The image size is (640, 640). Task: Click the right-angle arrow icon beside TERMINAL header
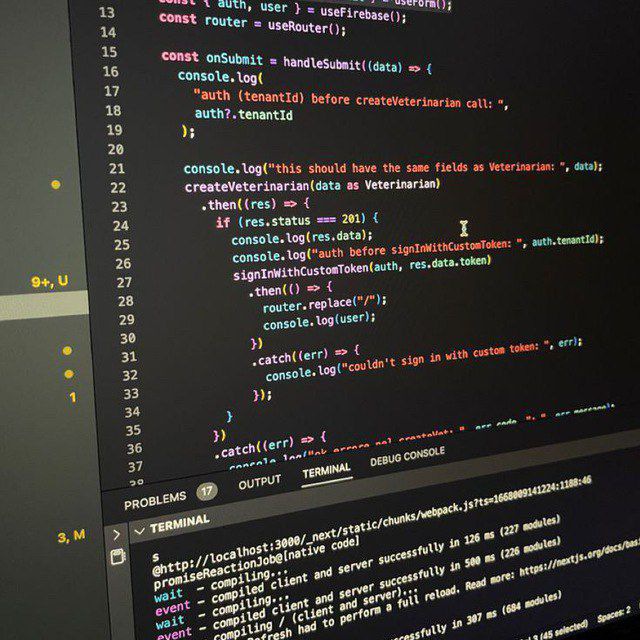[x=116, y=534]
